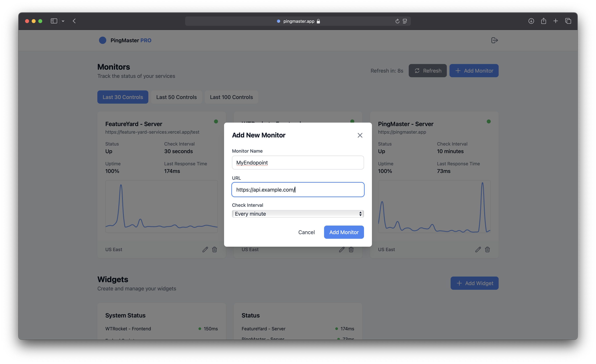Click the logout icon in the header
The height and width of the screenshot is (364, 596).
(494, 40)
